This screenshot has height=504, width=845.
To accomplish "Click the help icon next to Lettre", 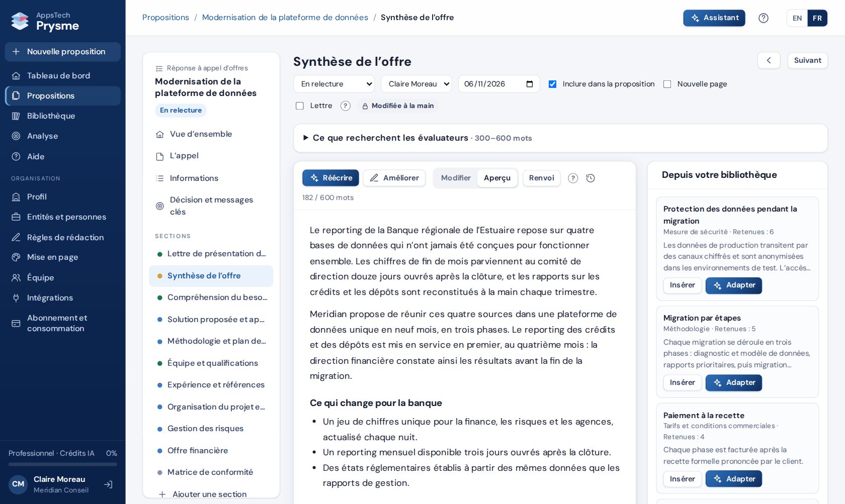I will 346,106.
